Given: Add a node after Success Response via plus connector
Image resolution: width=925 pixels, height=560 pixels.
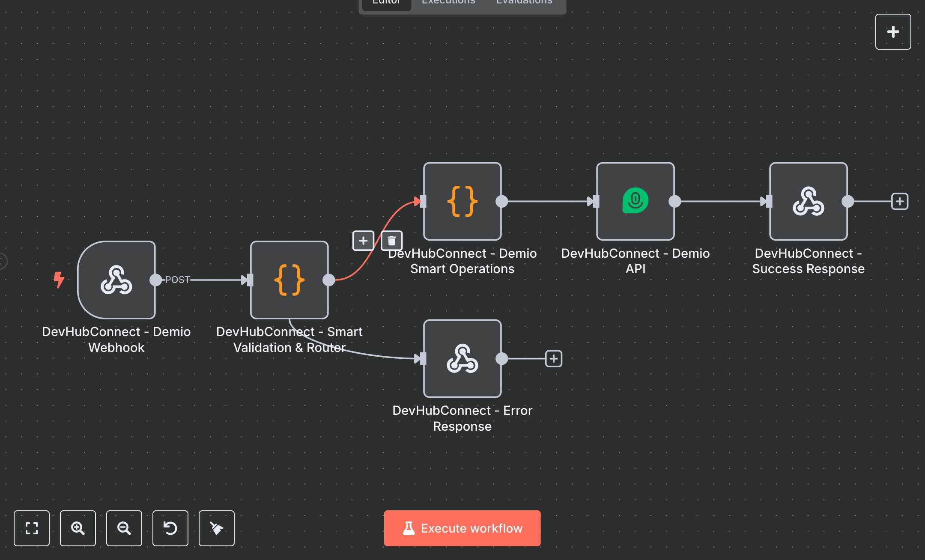Looking at the screenshot, I should click(900, 201).
